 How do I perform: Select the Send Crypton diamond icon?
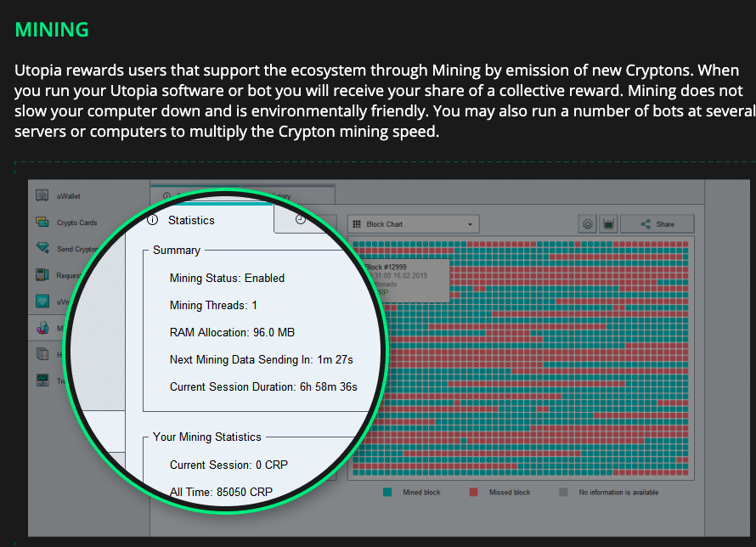point(42,248)
